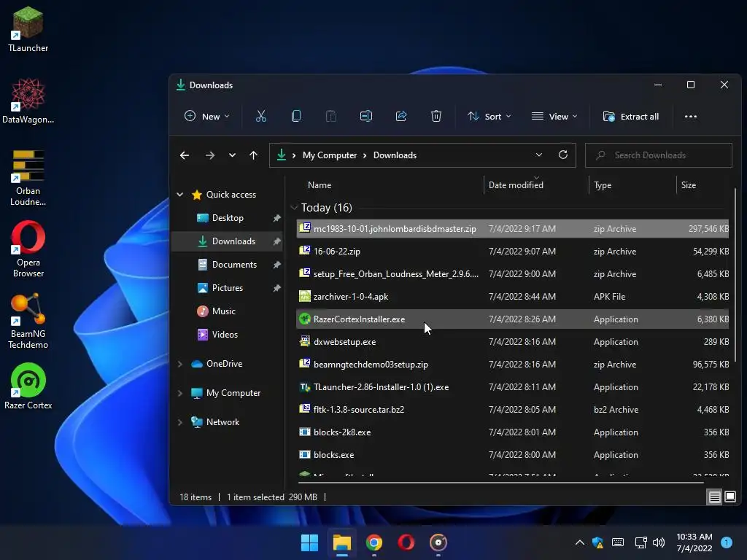Open the clock and date panel
The height and width of the screenshot is (560, 747).
[694, 542]
